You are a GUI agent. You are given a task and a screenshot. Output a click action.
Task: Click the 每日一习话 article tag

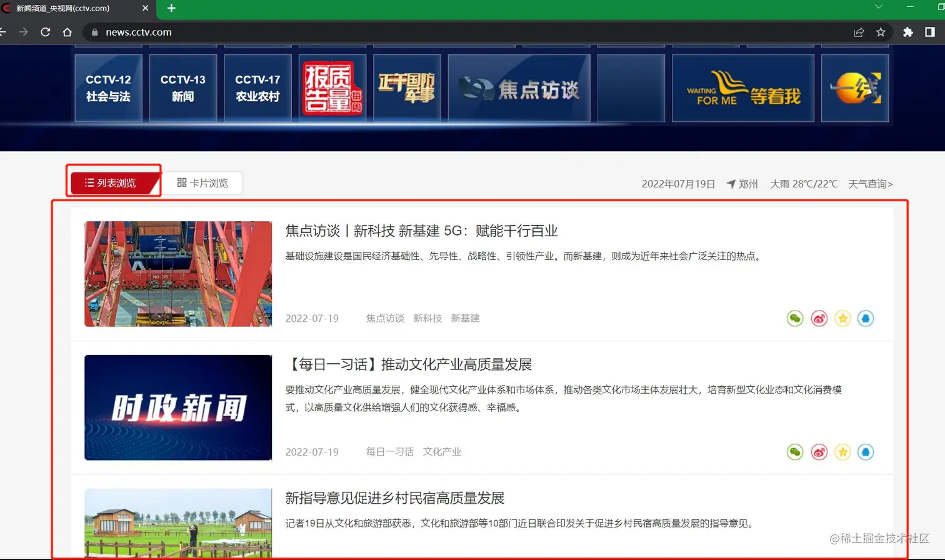390,452
